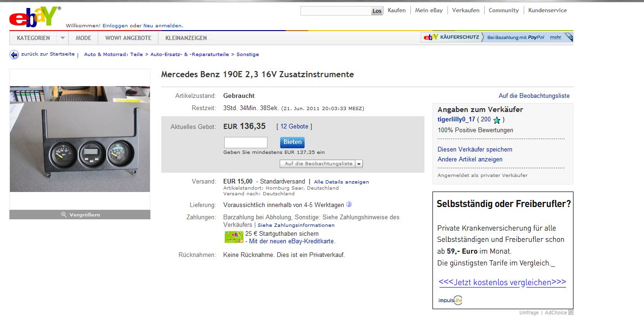Open the KATEGORIEN menu
Viewport: 644px width, 320px height.
33,38
